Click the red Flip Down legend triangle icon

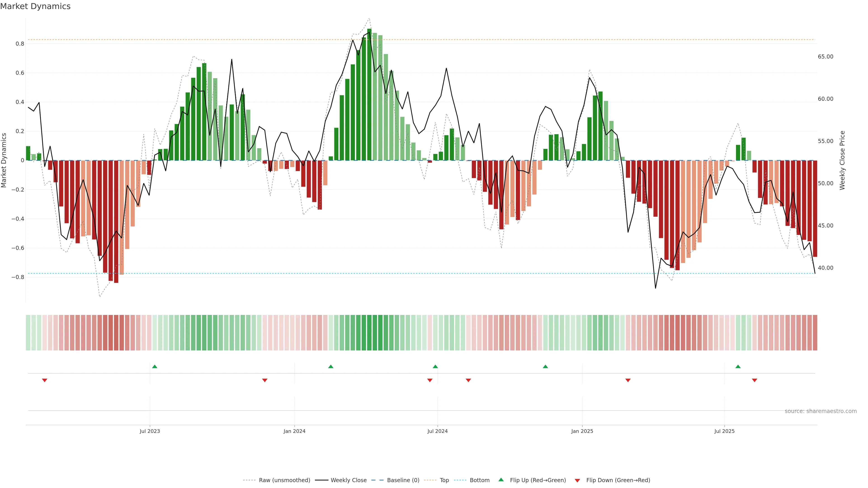[577, 480]
